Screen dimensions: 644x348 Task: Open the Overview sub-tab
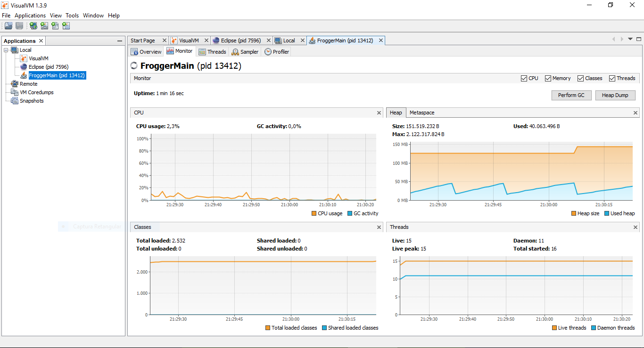(x=146, y=52)
